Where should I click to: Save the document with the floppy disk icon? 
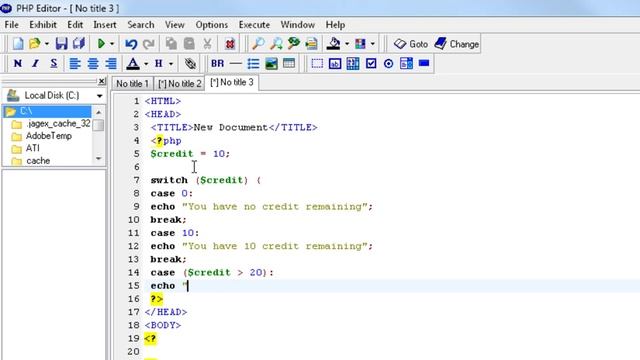coord(61,43)
